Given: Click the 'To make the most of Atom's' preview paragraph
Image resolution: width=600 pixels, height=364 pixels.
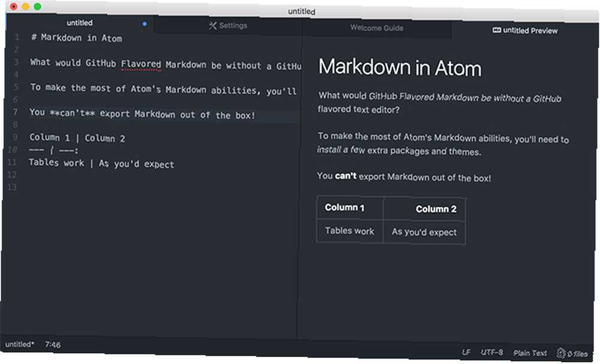Looking at the screenshot, I should (443, 144).
